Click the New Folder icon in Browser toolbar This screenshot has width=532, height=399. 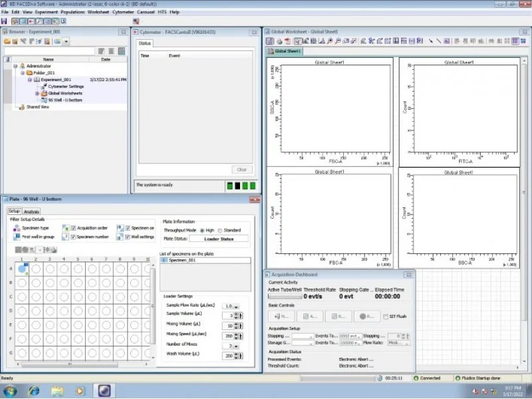pos(7,41)
